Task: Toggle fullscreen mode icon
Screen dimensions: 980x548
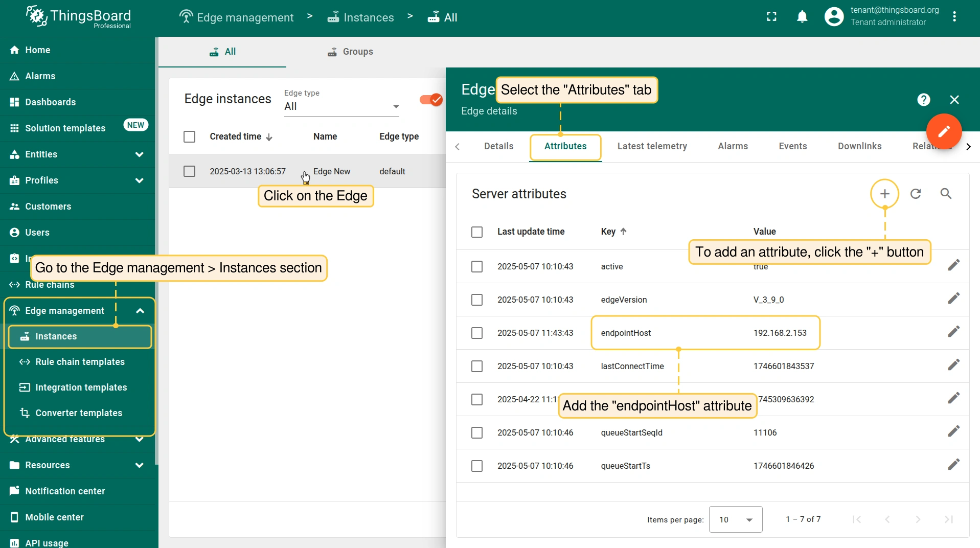Action: click(x=771, y=17)
